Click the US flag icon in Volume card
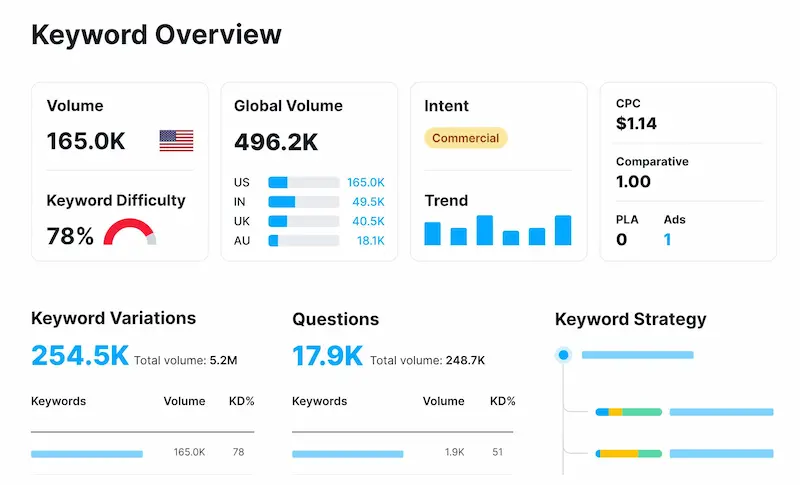This screenshot has height=485, width=800. (176, 141)
